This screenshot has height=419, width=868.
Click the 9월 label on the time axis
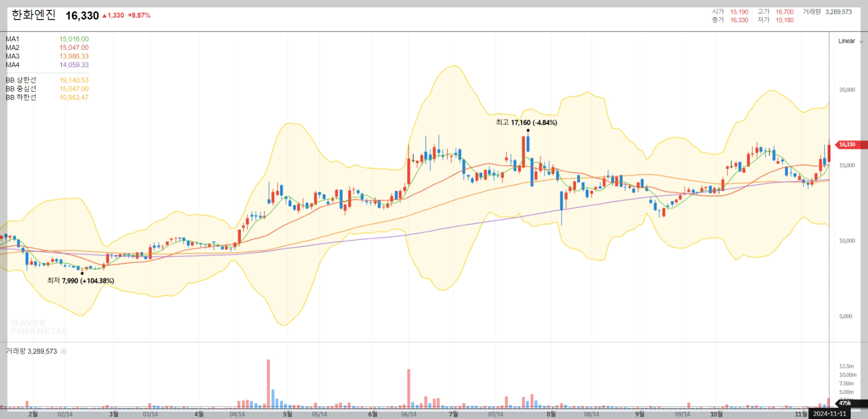click(x=640, y=414)
